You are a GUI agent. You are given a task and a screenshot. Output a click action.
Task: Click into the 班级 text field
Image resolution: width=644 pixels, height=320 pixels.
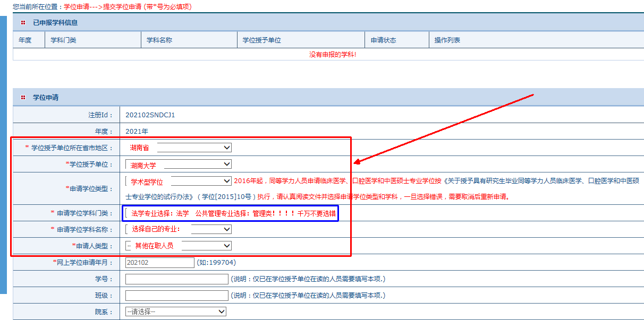point(176,295)
